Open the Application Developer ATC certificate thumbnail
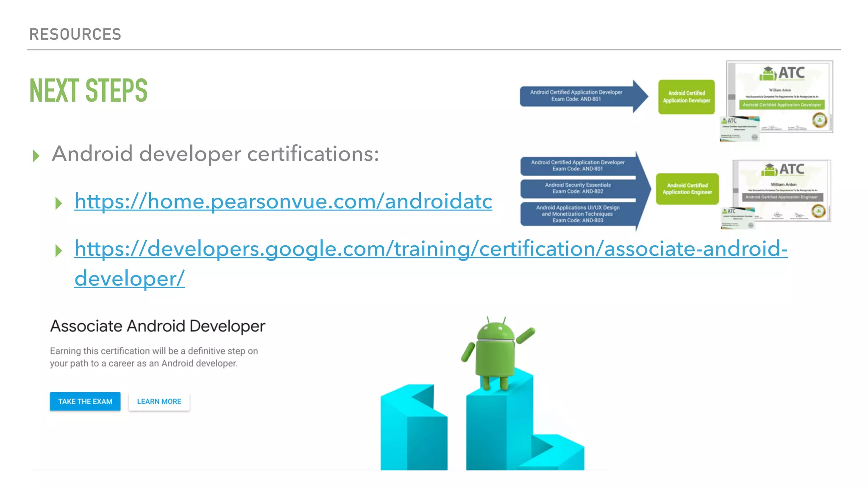The height and width of the screenshot is (488, 868). click(x=780, y=97)
